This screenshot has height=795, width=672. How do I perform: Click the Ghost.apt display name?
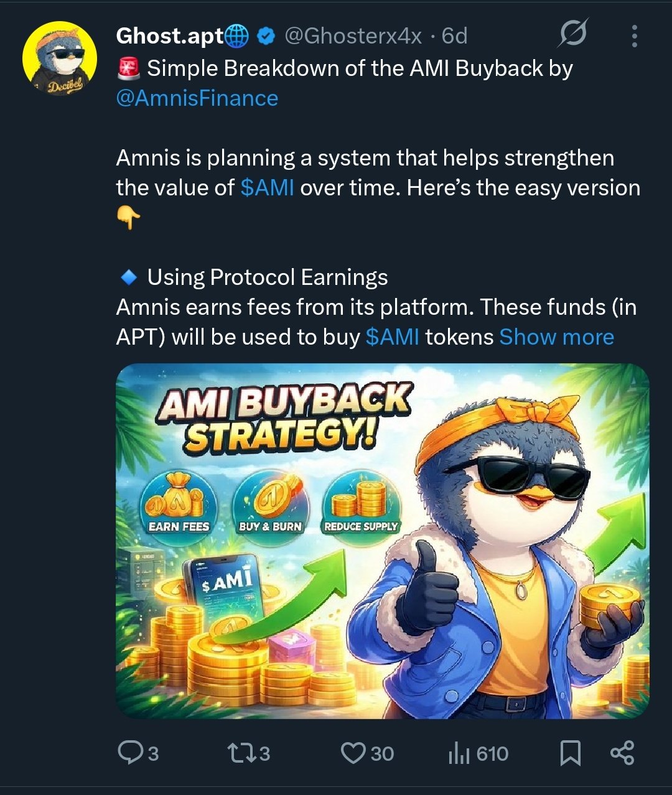(170, 36)
